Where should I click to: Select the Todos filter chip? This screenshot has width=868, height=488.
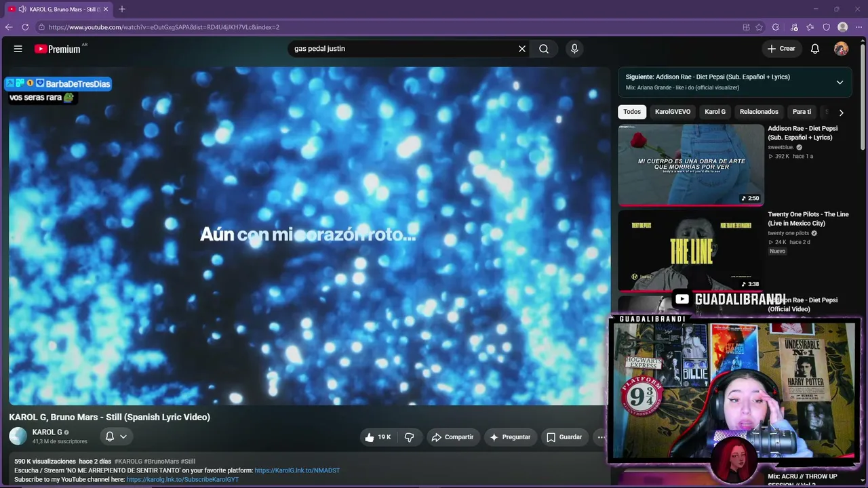click(632, 112)
